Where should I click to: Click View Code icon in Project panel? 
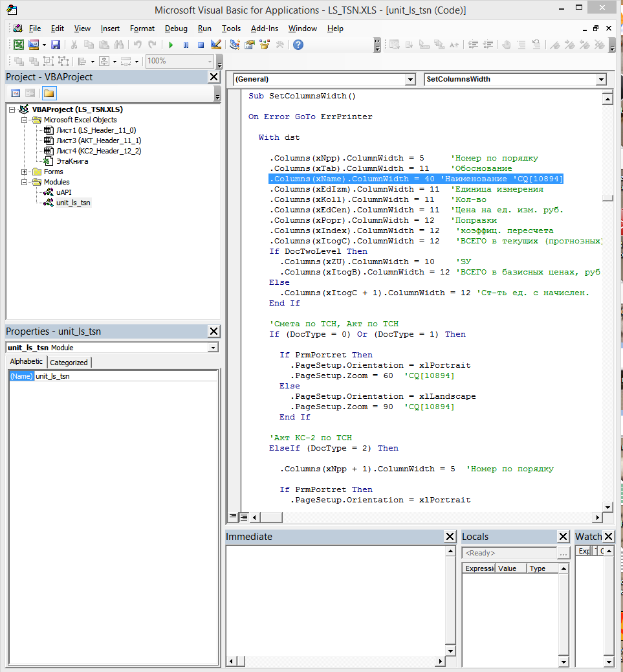(16, 93)
